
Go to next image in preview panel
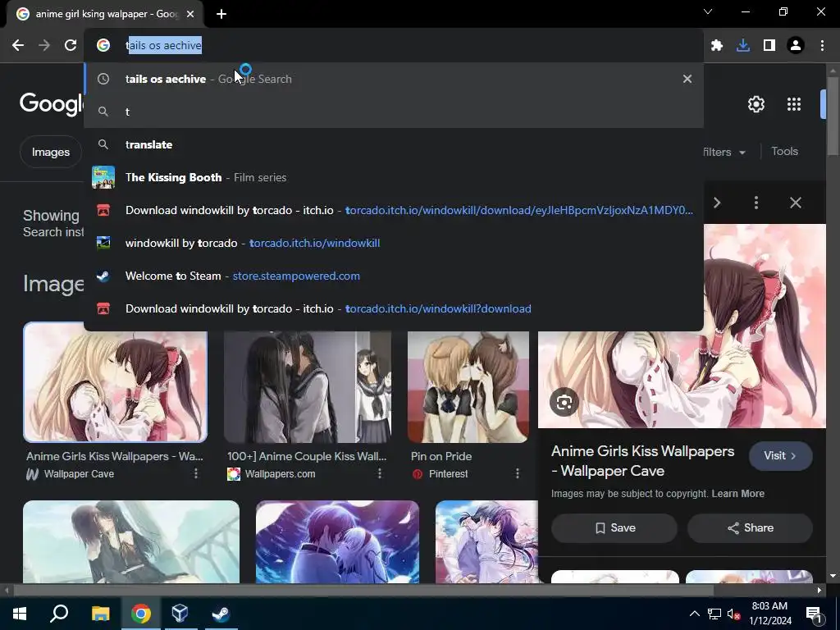tap(717, 203)
